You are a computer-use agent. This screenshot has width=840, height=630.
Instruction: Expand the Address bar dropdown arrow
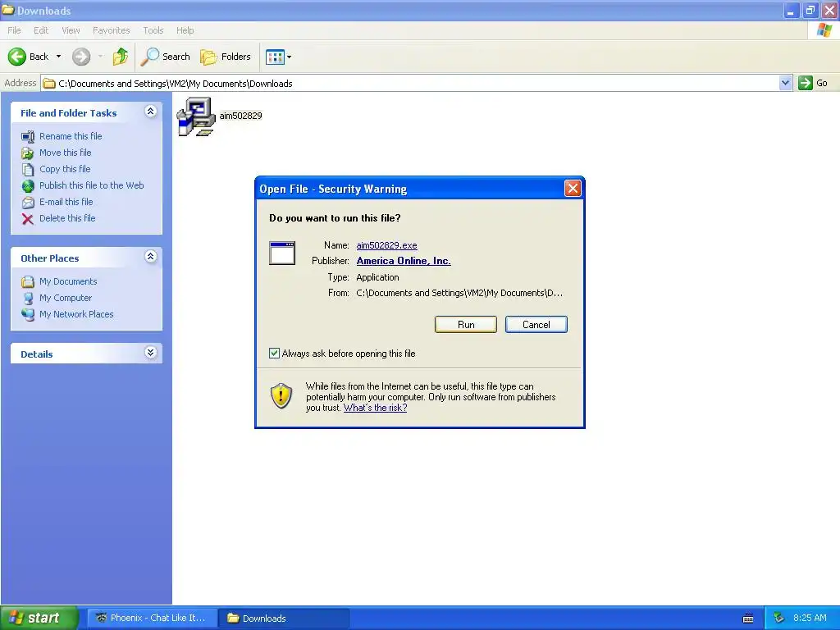pyautogui.click(x=785, y=83)
